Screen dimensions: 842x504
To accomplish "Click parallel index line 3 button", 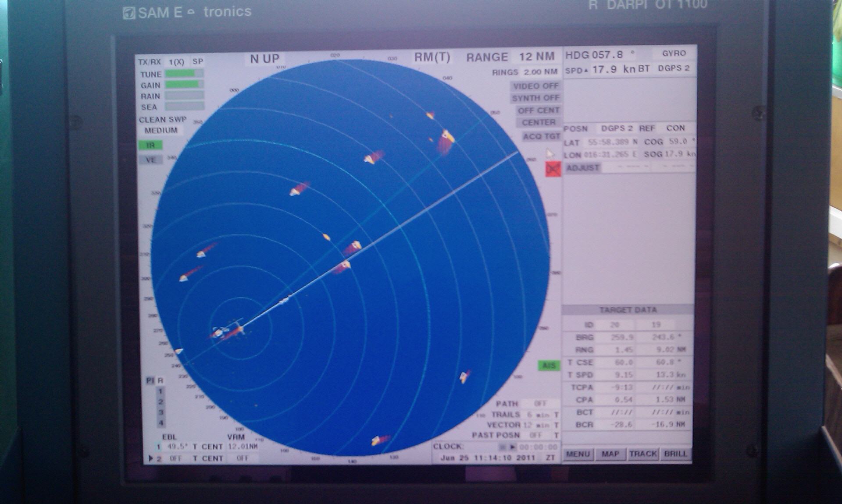I will (x=161, y=412).
